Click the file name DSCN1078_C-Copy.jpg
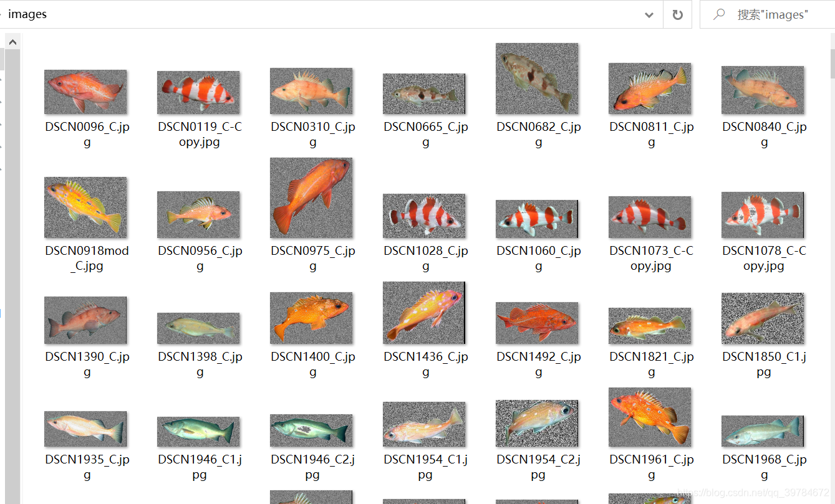 click(765, 259)
